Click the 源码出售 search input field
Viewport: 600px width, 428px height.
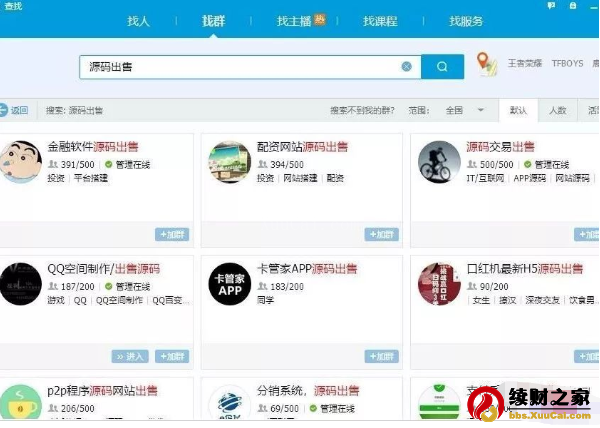click(x=240, y=67)
